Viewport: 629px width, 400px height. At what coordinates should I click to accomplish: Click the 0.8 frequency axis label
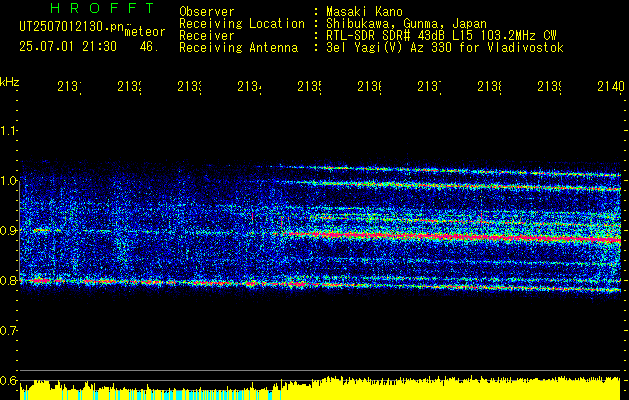pos(8,280)
